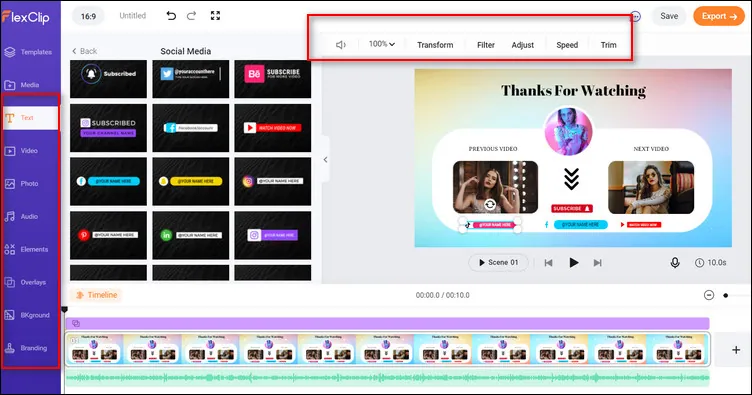
Task: Play the video preview
Action: pos(574,262)
